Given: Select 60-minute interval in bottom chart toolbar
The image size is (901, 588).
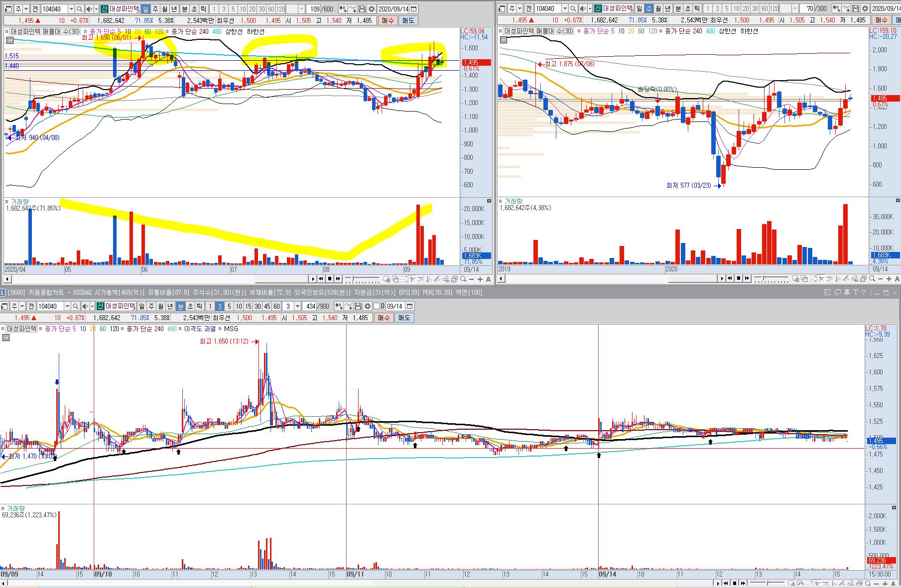Looking at the screenshot, I should tap(276, 306).
